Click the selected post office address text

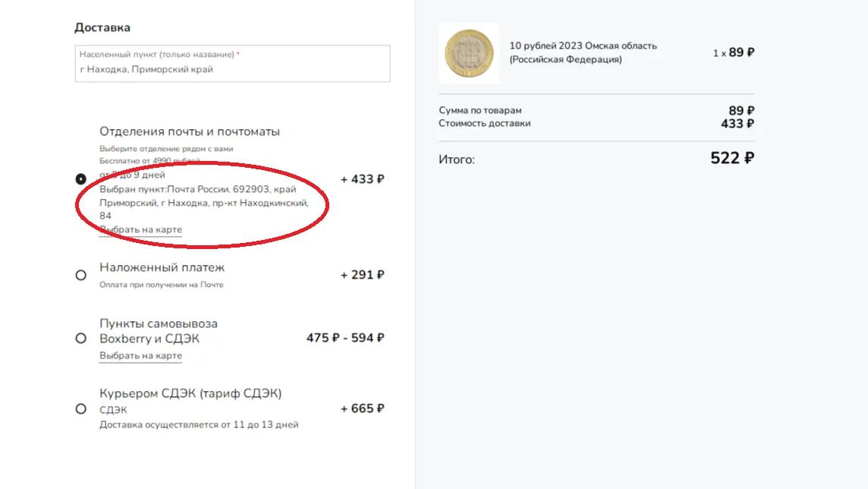[204, 202]
